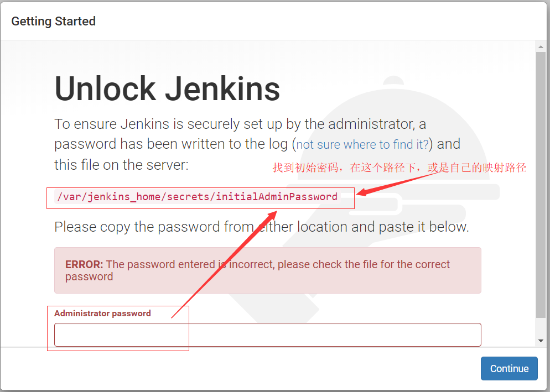
Task: Click the highlighted /var/jenkins_home path box
Action: click(x=200, y=198)
